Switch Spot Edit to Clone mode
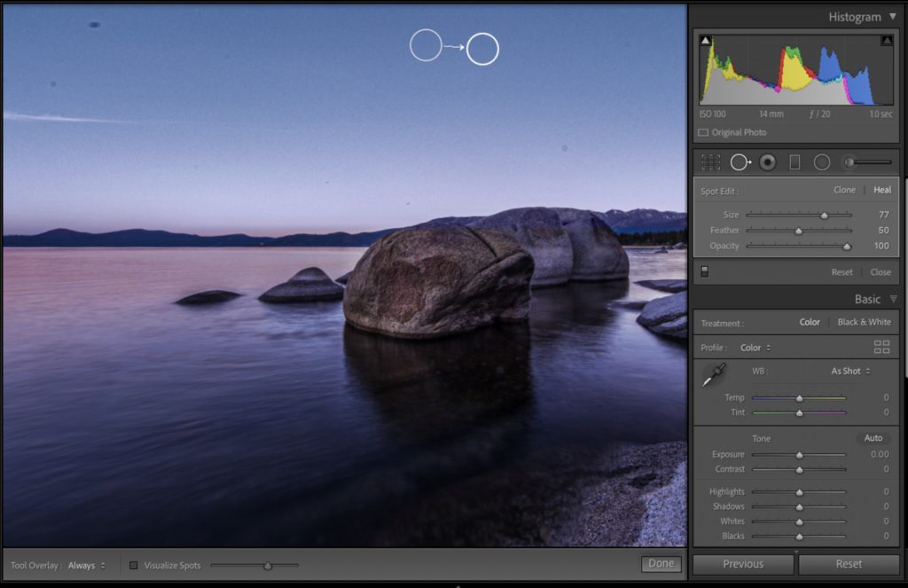Image resolution: width=908 pixels, height=588 pixels. coord(843,190)
